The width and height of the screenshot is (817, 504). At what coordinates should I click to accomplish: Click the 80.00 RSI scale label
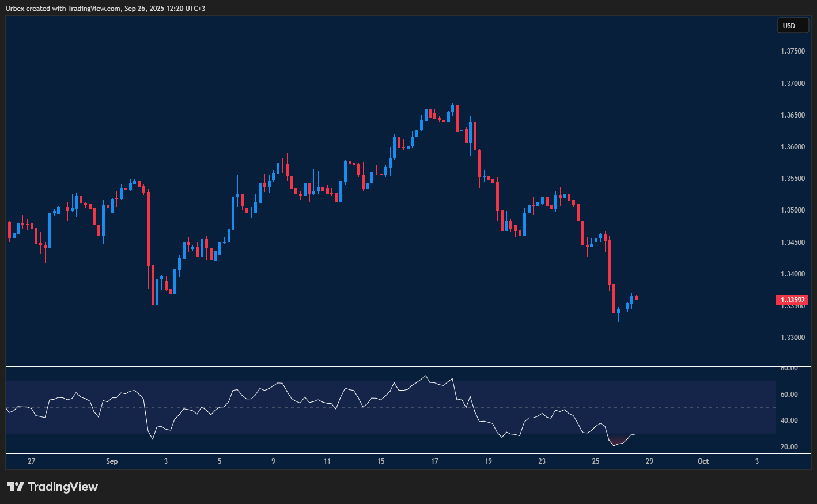[x=789, y=368]
